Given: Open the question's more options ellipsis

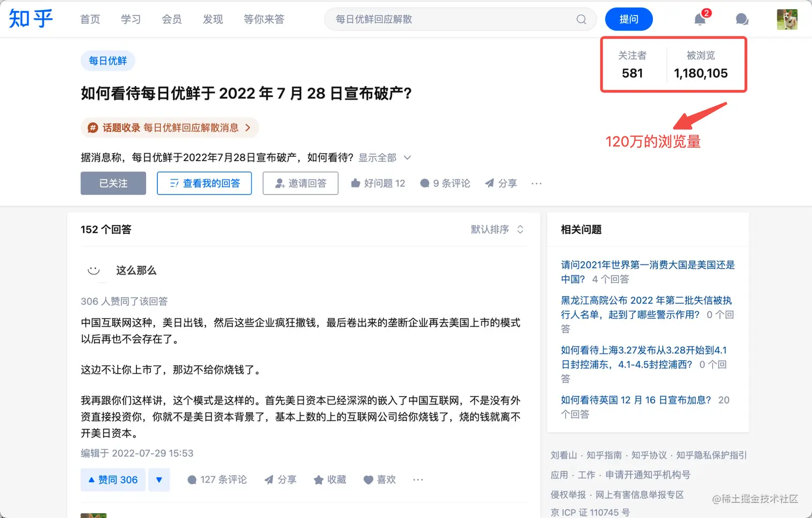Looking at the screenshot, I should pos(536,183).
